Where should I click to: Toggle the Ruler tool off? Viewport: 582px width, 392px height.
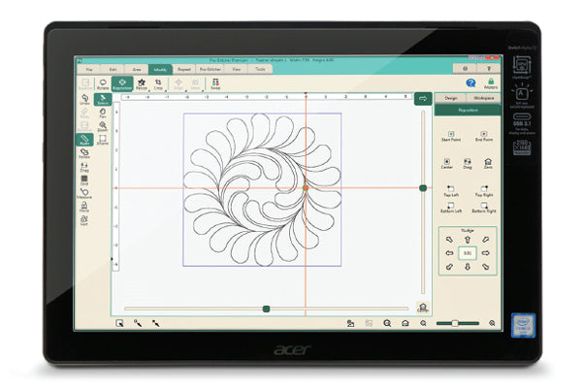84,139
